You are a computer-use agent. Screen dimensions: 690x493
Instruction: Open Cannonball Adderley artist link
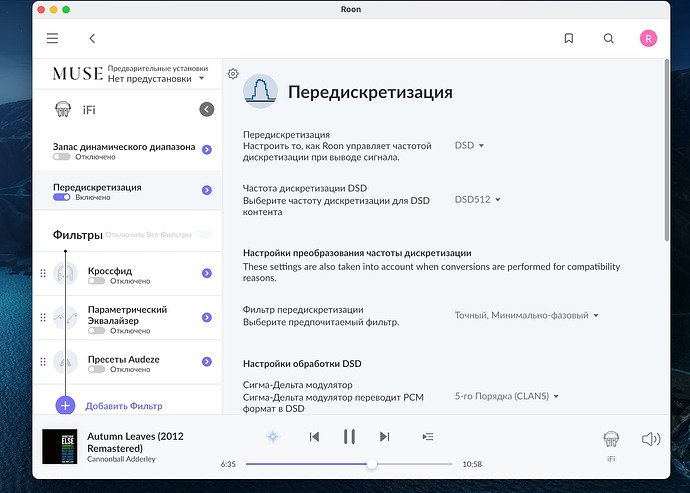point(121,459)
